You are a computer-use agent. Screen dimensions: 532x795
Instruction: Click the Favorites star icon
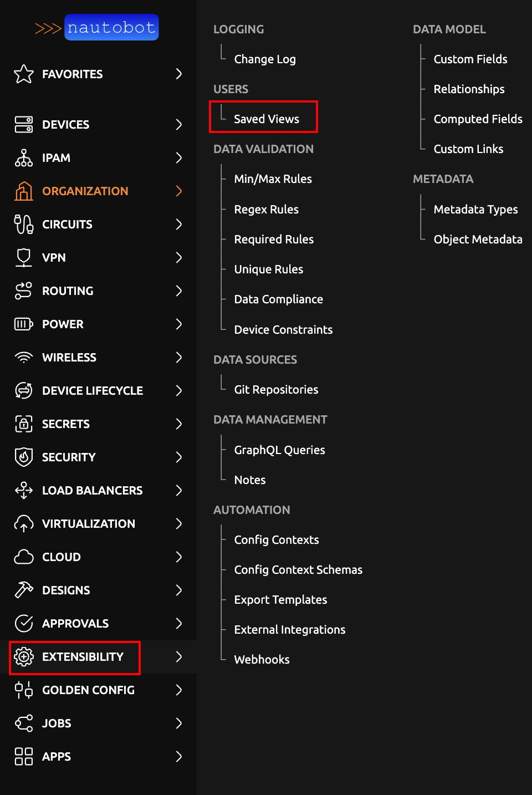point(24,74)
